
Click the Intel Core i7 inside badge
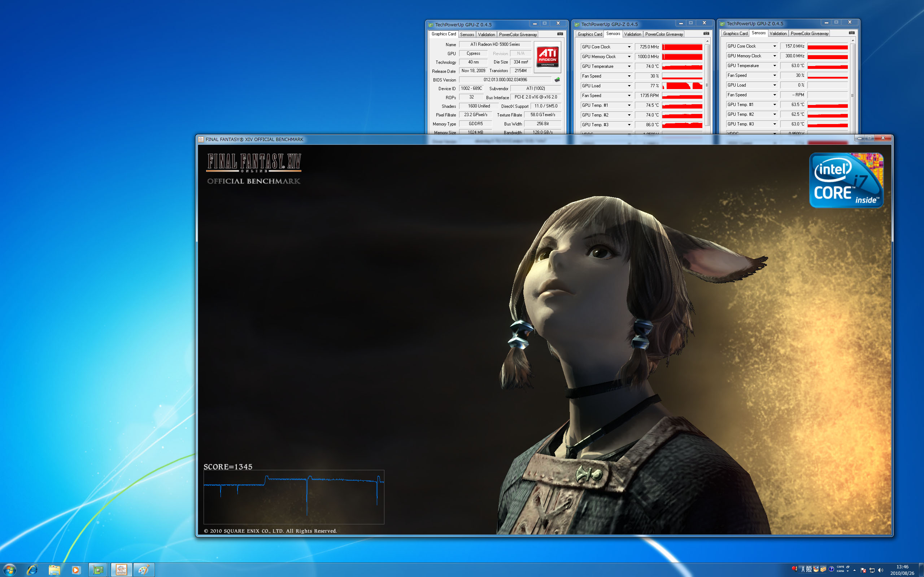pos(846,180)
